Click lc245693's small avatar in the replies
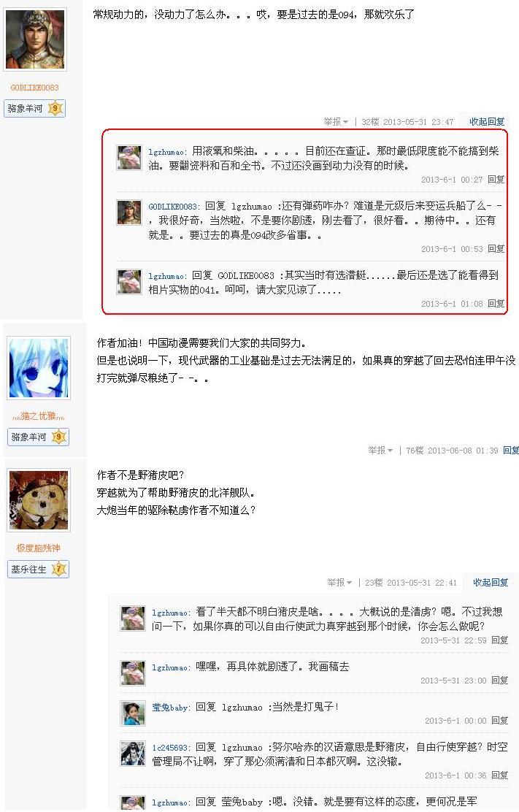The width and height of the screenshot is (519, 812). click(133, 754)
